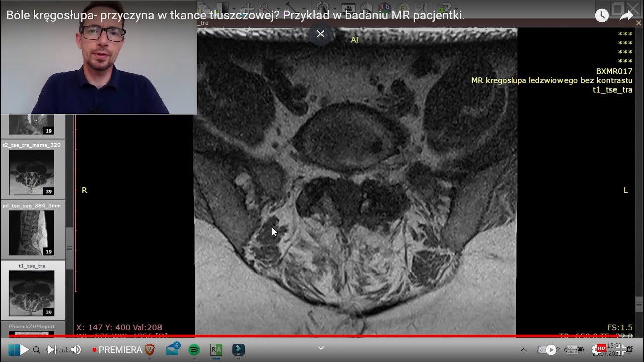The height and width of the screenshot is (362, 644).
Task: Open the HD settings gear
Action: (x=598, y=350)
